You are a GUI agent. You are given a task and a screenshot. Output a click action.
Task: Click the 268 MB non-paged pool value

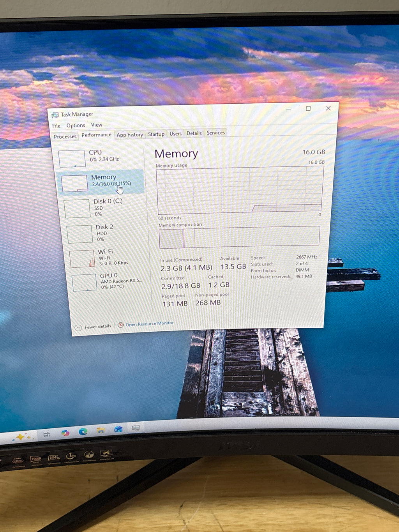coord(208,303)
